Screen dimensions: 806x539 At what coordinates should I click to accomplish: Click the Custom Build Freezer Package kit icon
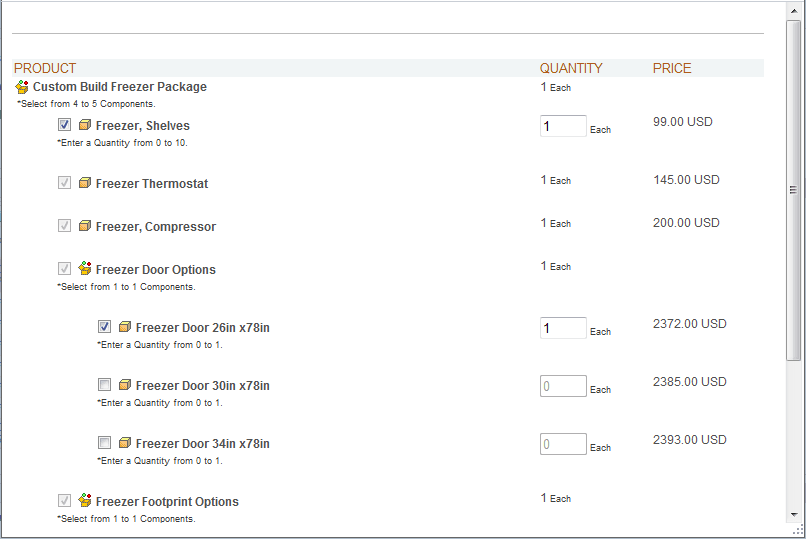click(x=22, y=87)
